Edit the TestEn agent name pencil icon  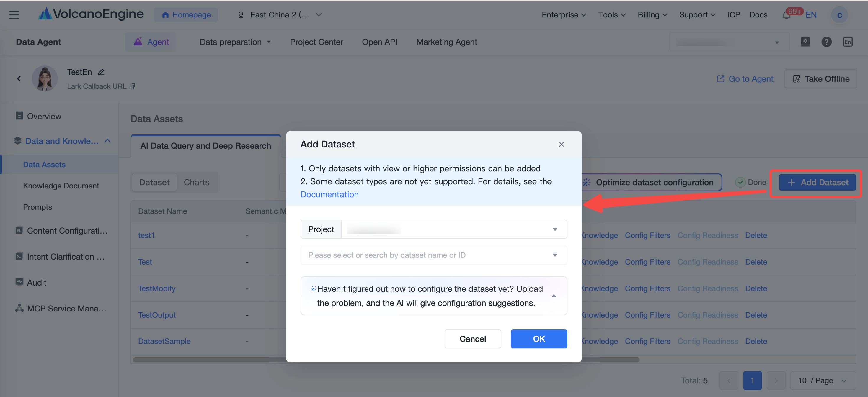[101, 72]
